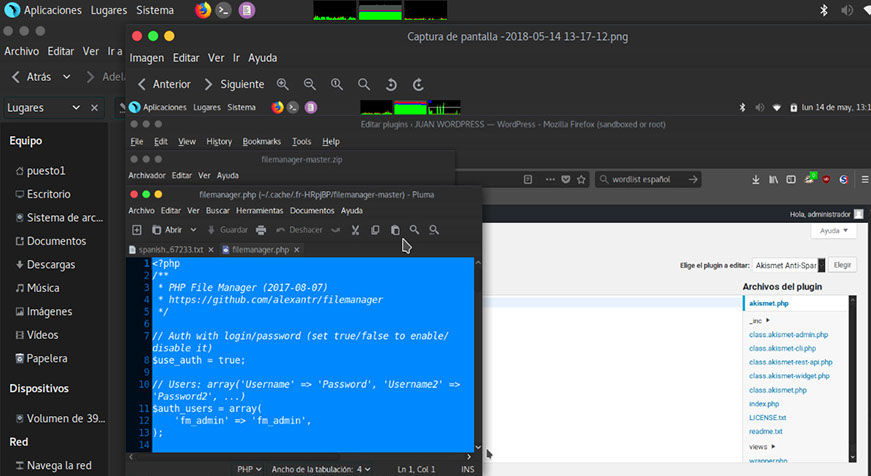Zoom in on the image in the viewer
The width and height of the screenshot is (871, 476).
pos(283,85)
